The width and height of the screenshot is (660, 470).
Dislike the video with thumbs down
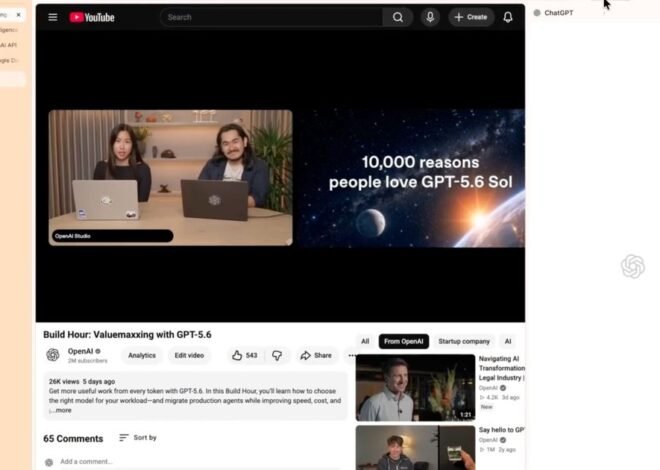point(277,356)
